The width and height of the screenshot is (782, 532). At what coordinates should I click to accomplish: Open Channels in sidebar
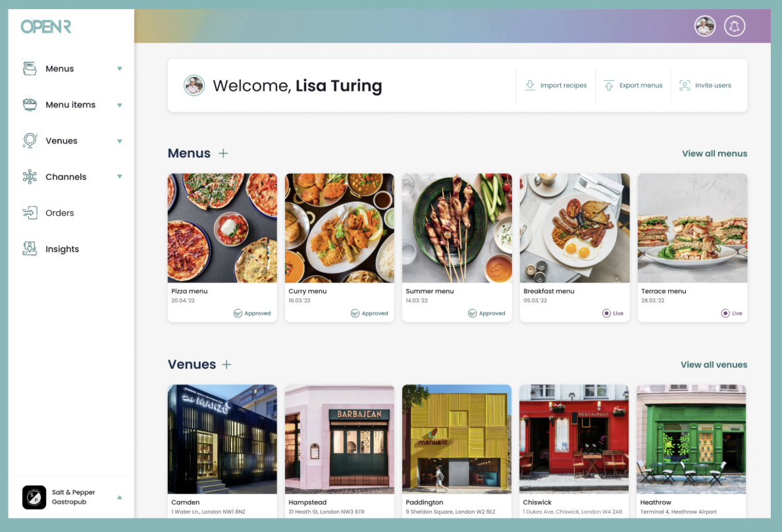pos(66,176)
